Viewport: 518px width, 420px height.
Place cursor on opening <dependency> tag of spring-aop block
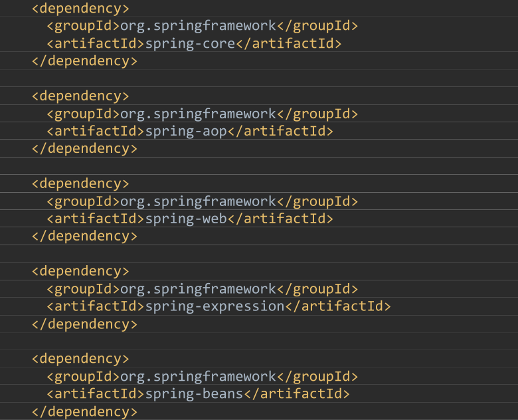click(80, 96)
